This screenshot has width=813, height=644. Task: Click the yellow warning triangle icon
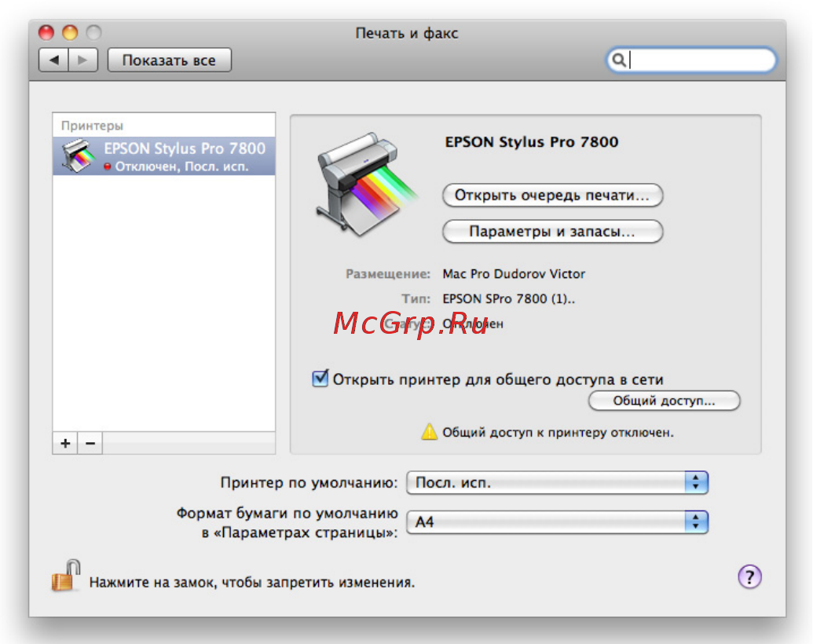(430, 432)
